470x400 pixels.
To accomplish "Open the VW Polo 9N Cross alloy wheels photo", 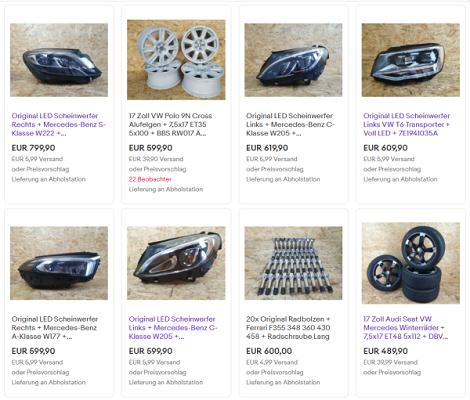I will pos(176,60).
